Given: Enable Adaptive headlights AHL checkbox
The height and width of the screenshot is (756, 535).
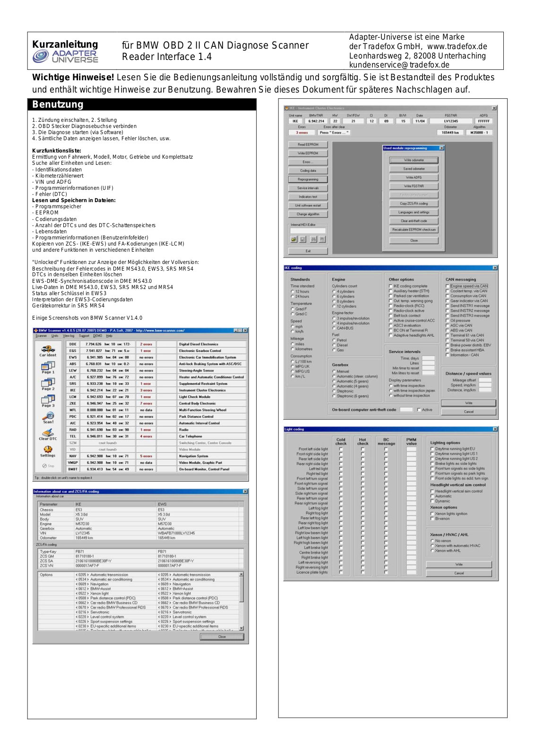Looking at the screenshot, I should (412, 335).
